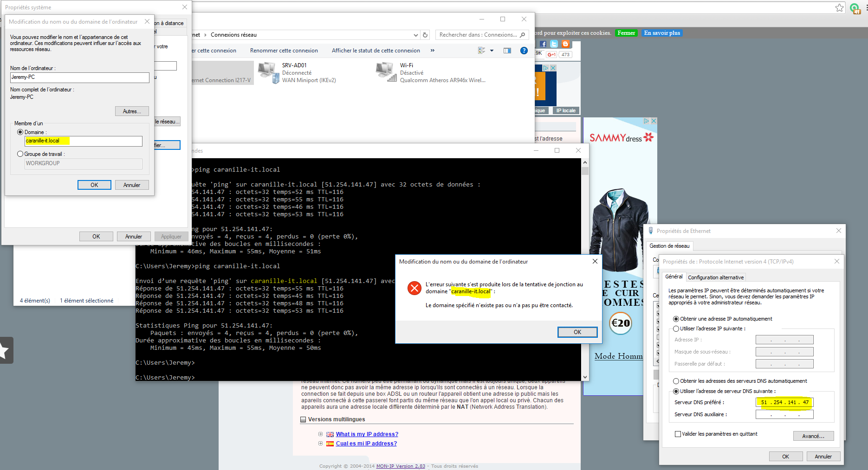868x470 pixels.
Task: Click the change view layout icon
Action: point(482,51)
